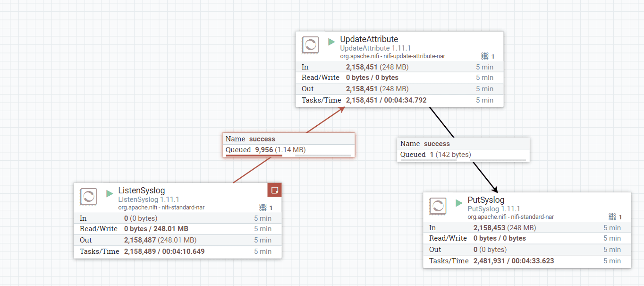Click the ListenSyslog processor icon
Screen dimensions: 644x286
[x=88, y=197]
